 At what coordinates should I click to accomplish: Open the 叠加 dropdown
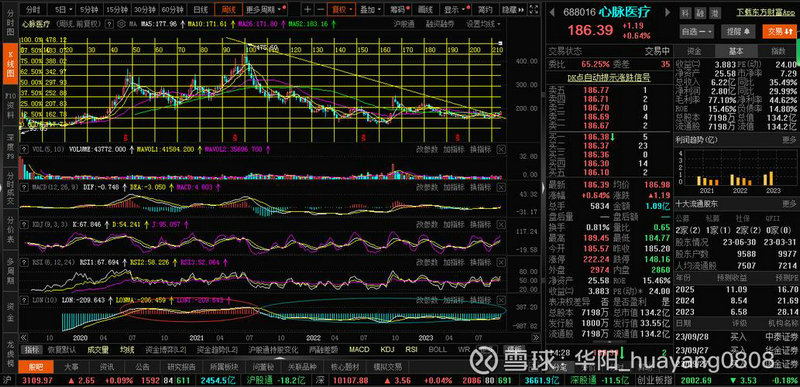pyautogui.click(x=369, y=10)
